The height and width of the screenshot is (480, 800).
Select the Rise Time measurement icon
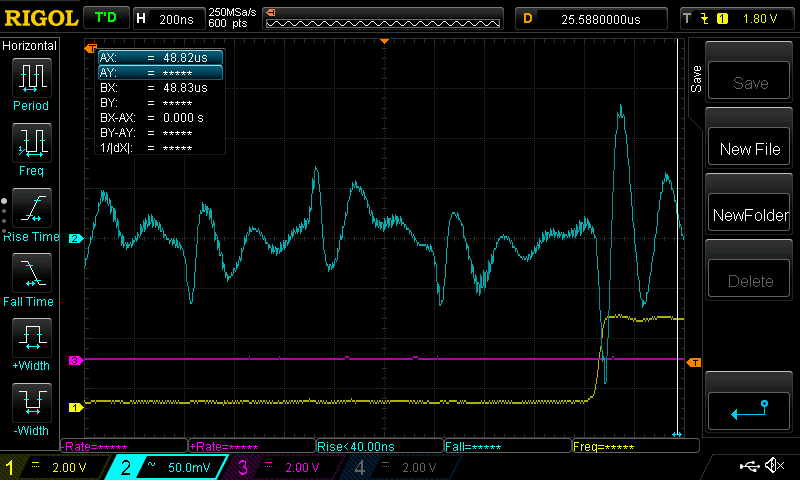32,208
